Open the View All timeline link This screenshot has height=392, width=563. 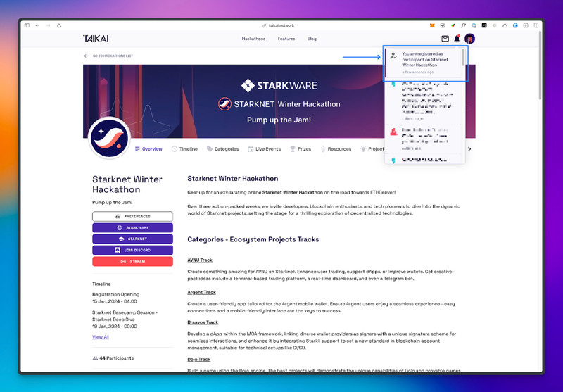coord(101,337)
